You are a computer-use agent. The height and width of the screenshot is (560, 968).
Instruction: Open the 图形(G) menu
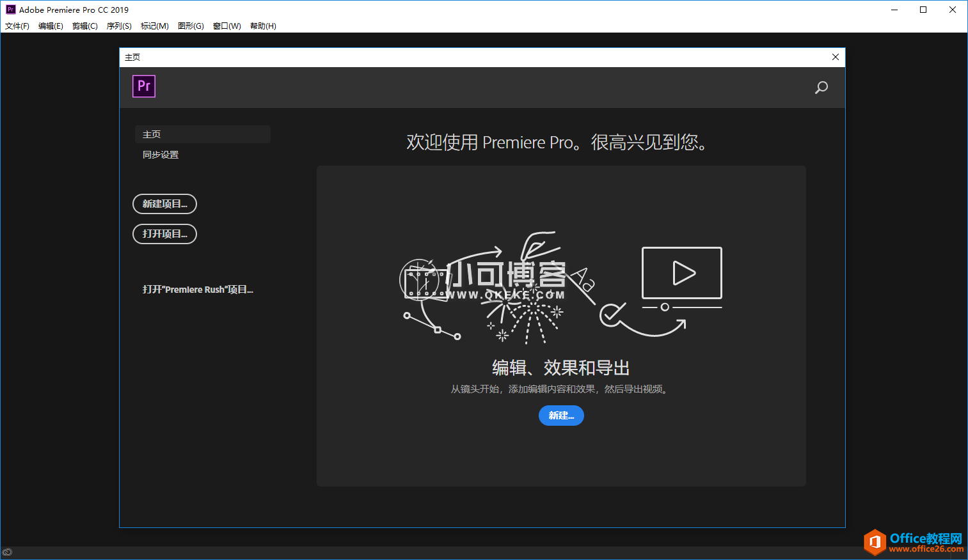191,26
